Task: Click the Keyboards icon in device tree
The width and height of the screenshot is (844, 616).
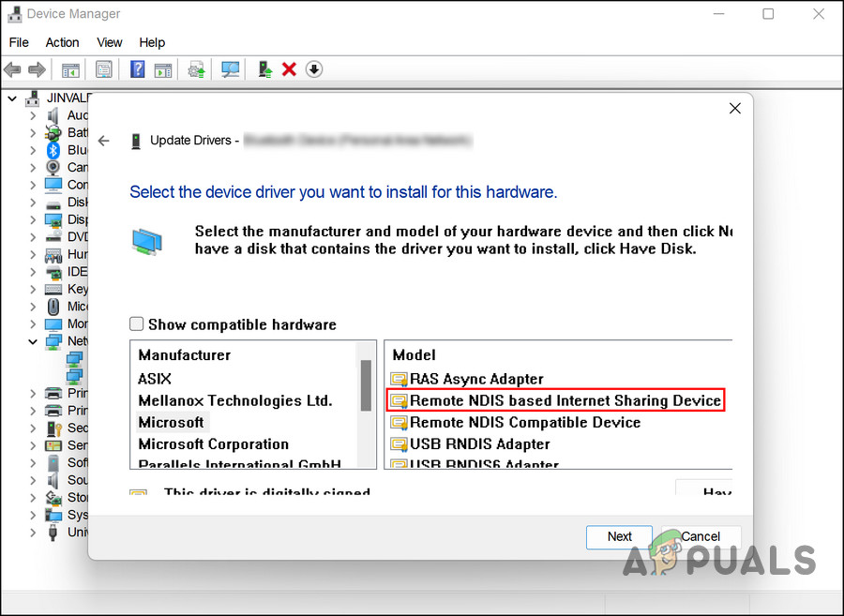Action: pyautogui.click(x=53, y=289)
